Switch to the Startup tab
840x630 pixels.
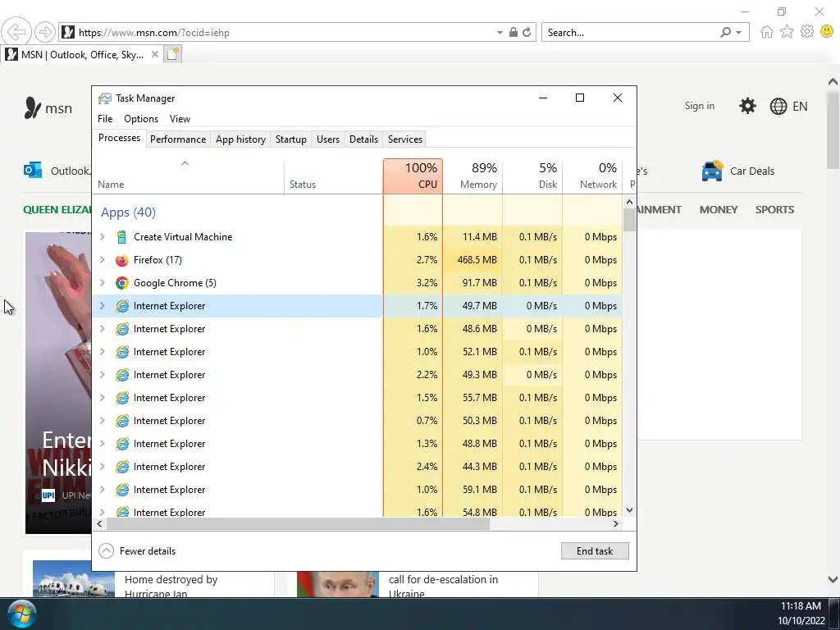point(291,139)
